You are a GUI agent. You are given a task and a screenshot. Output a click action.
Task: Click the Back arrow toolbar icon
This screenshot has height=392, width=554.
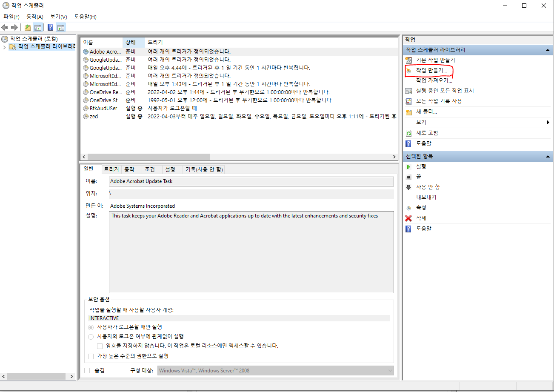tap(5, 27)
